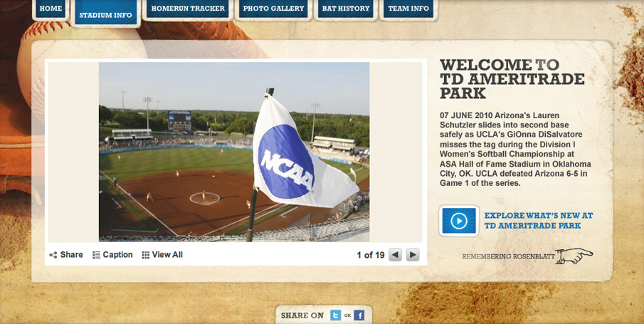Image resolution: width=644 pixels, height=324 pixels.
Task: Open Explore What's New at TD Ameritrade Park link
Action: 539,220
